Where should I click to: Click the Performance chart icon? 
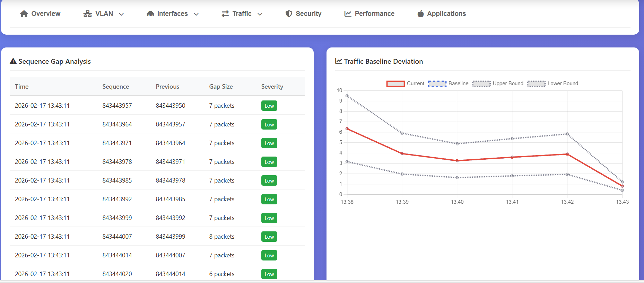tap(348, 14)
